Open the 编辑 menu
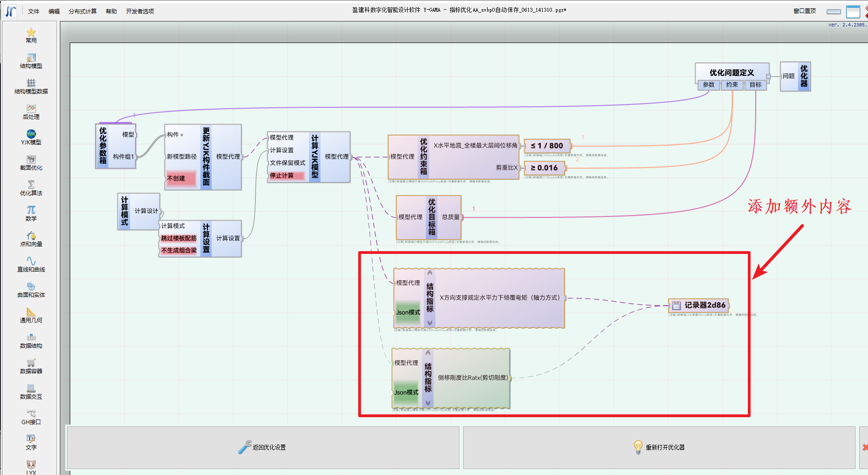The width and height of the screenshot is (868, 475). 54,11
